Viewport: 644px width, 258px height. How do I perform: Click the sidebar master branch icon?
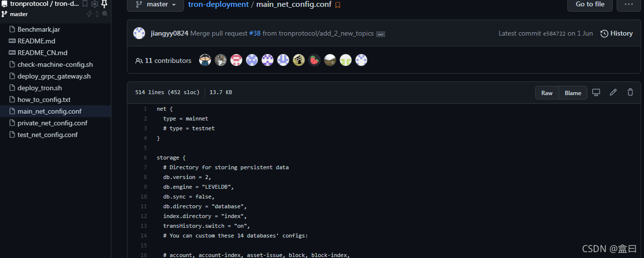[4, 14]
